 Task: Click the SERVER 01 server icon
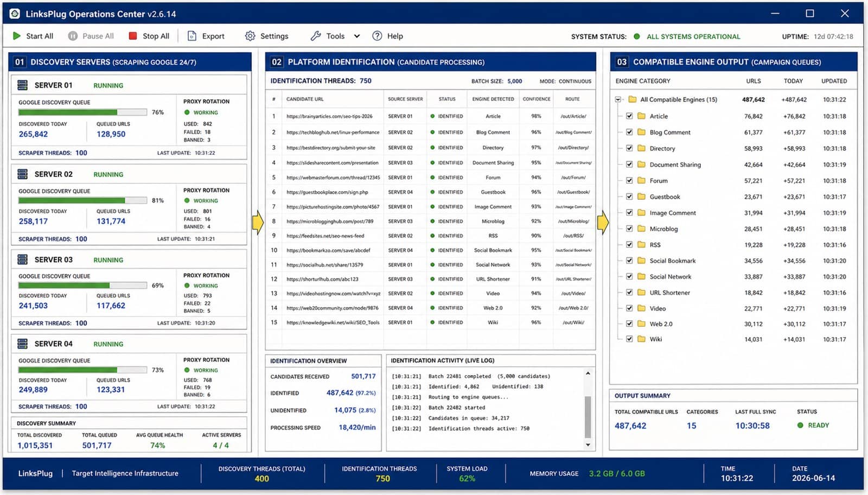pos(23,85)
